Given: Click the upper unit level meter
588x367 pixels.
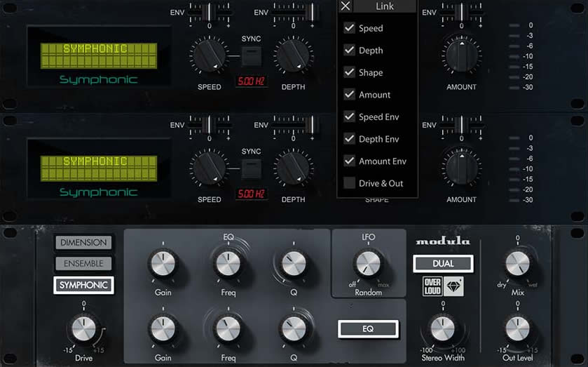Looking at the screenshot, I should pyautogui.click(x=521, y=56).
